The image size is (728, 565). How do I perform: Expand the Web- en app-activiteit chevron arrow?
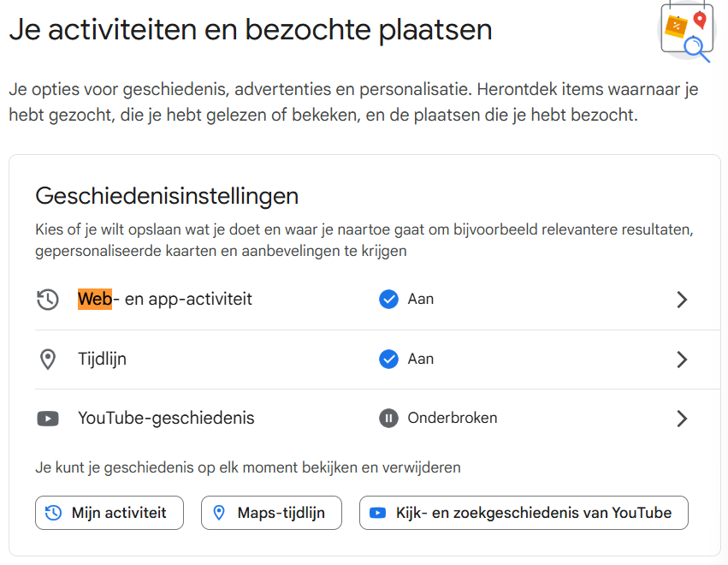tap(682, 300)
